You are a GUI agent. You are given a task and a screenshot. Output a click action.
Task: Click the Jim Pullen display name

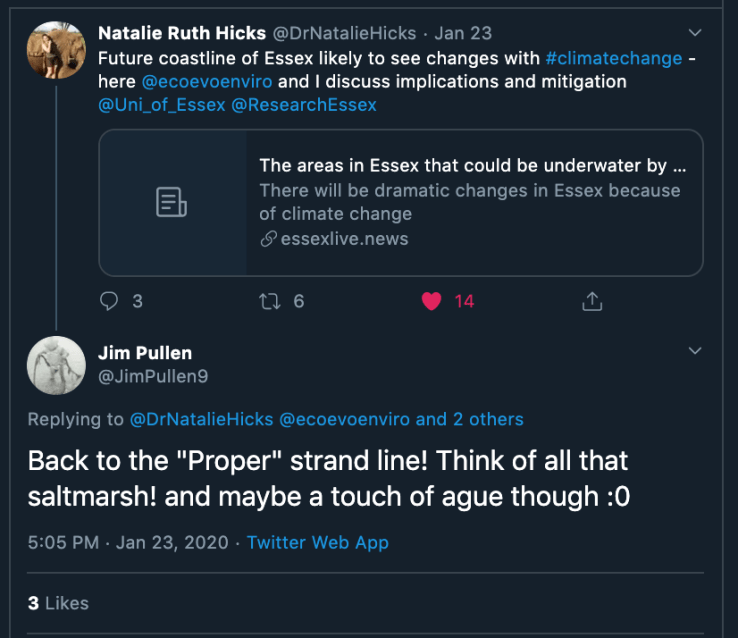[x=144, y=353]
